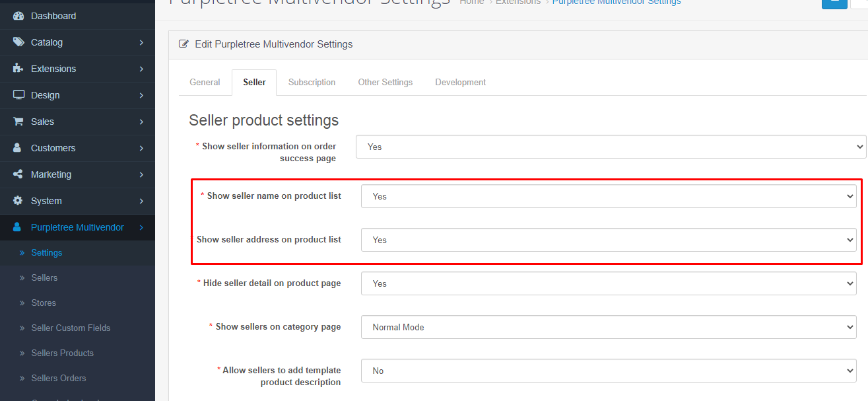
Task: Open Show seller name on product list dropdown
Action: [609, 196]
